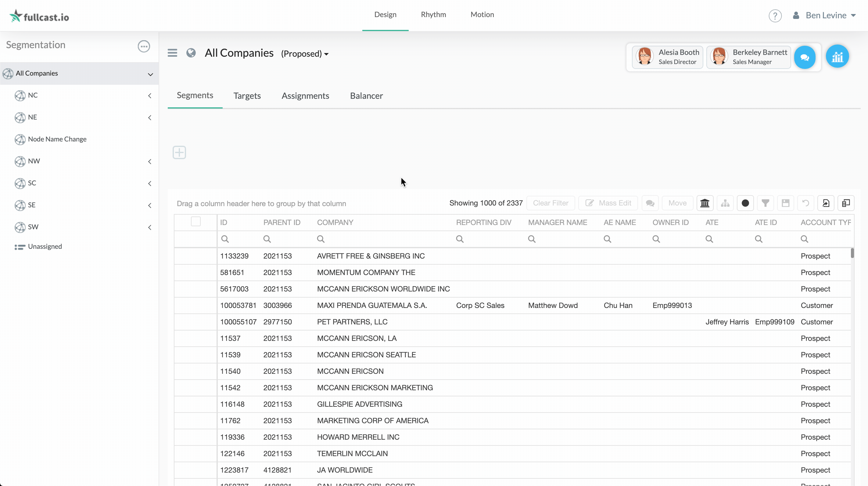Open the column chooser icon

click(846, 203)
